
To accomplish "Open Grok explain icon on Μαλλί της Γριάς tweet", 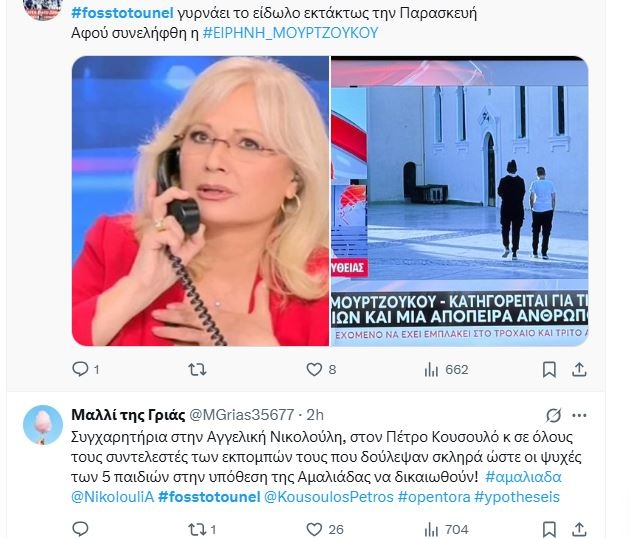I will 553,415.
